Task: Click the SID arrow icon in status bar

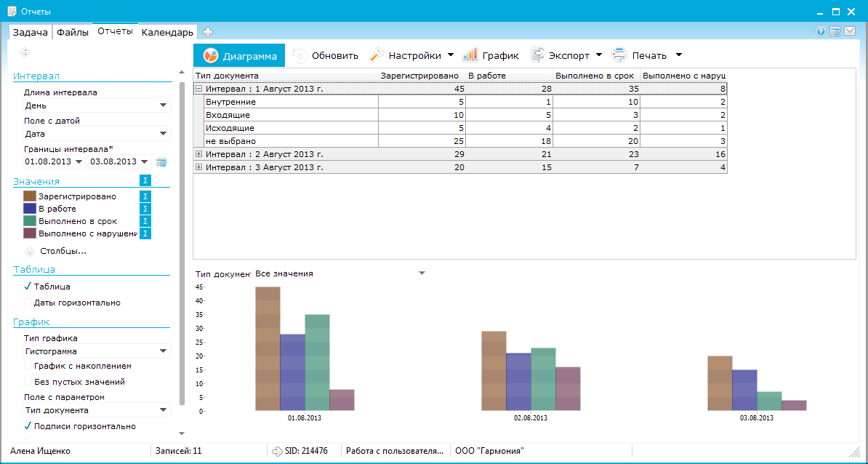Action: pyautogui.click(x=278, y=451)
